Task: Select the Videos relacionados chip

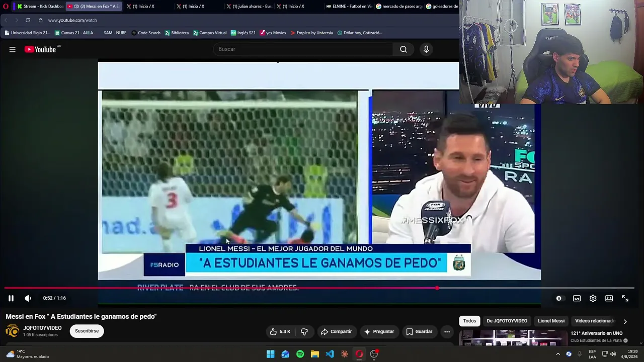Action: pos(595,321)
